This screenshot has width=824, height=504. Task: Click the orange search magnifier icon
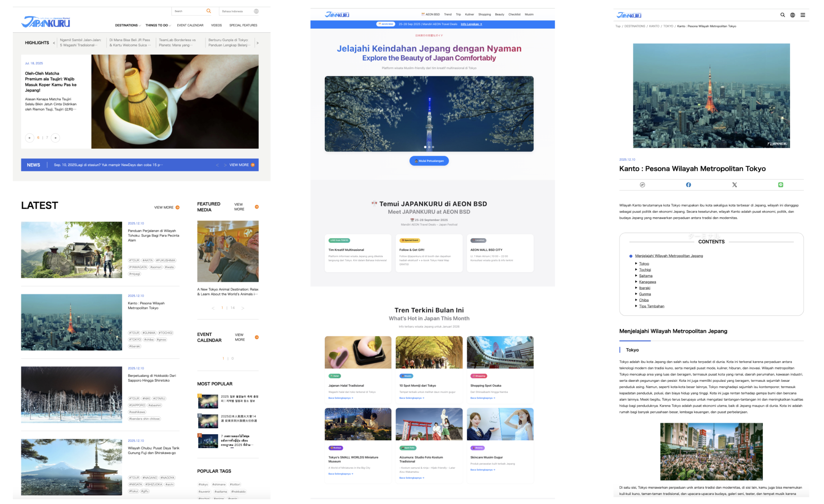coord(209,11)
